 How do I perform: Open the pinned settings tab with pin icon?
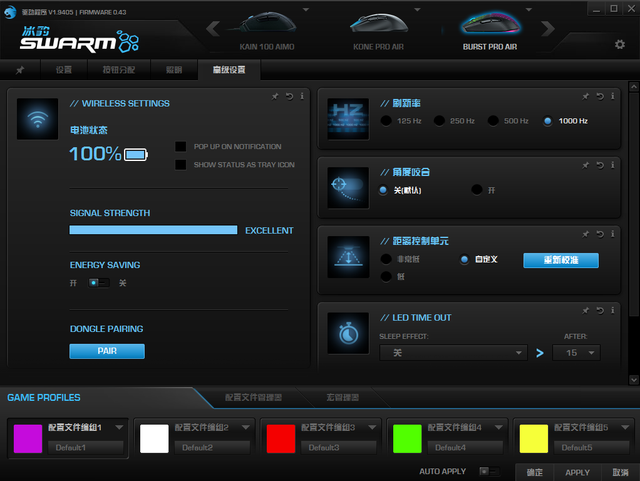tap(20, 70)
